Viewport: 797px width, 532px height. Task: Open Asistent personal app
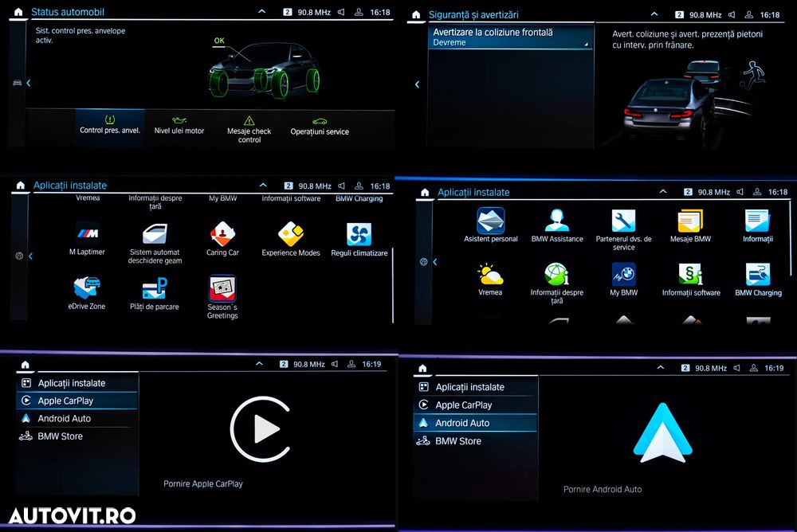click(490, 225)
